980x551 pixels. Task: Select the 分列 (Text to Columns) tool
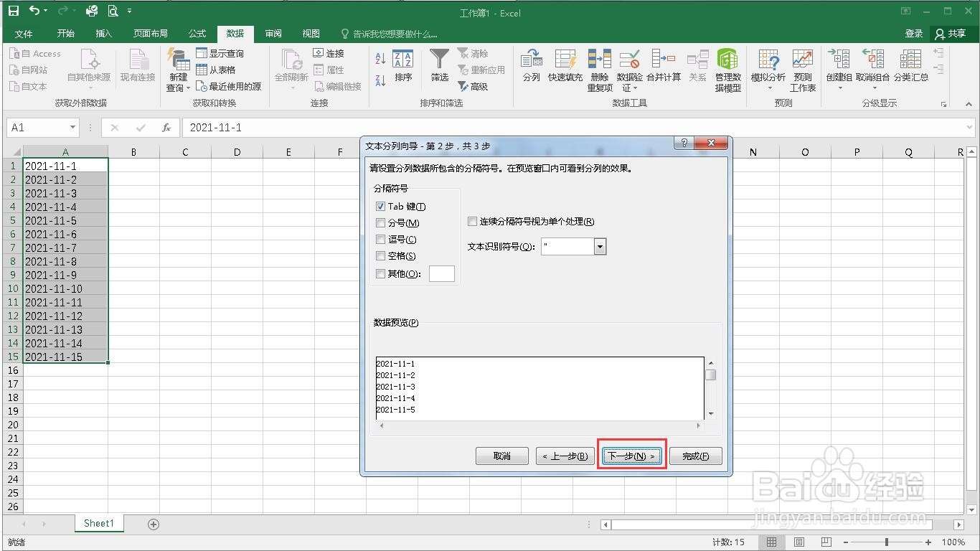coord(532,68)
